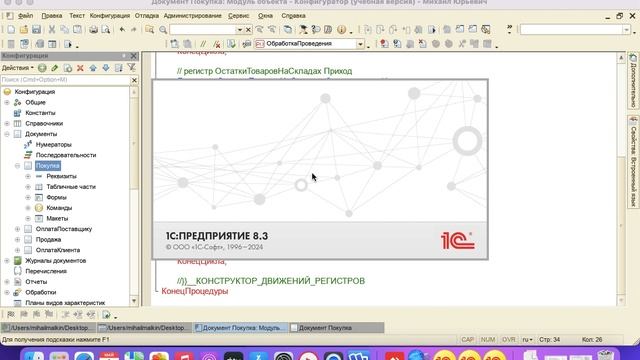Open the Справка menu
The height and width of the screenshot is (360, 640).
click(293, 16)
